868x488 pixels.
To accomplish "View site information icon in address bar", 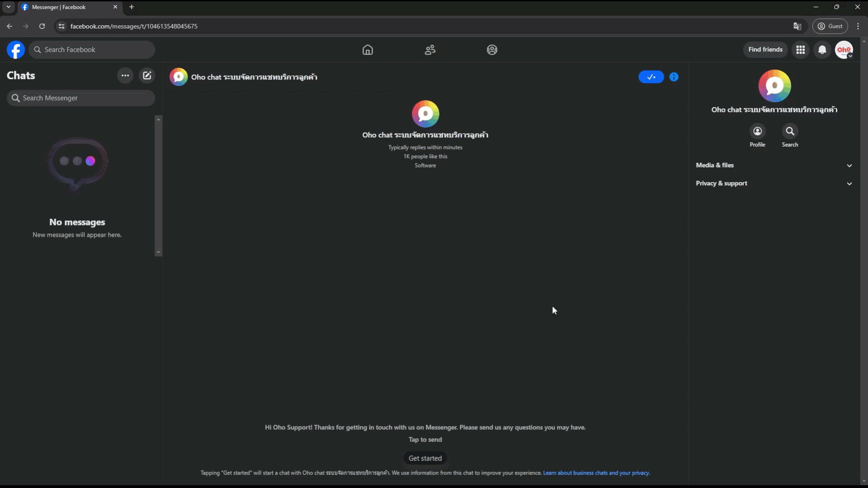I will (x=61, y=26).
